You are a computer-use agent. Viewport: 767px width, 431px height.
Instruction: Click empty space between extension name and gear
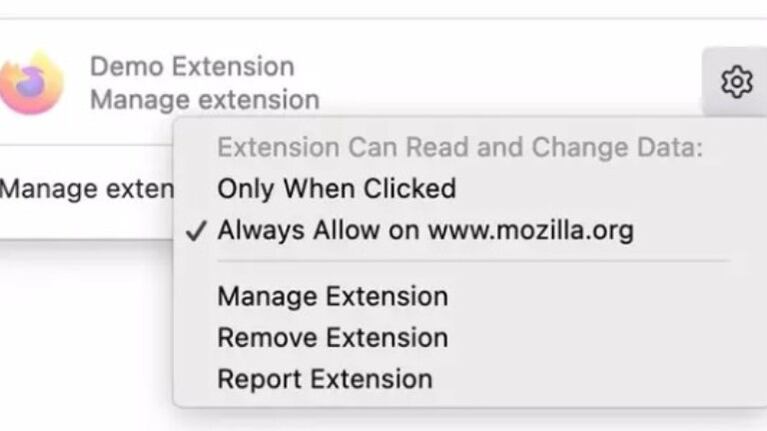500,82
